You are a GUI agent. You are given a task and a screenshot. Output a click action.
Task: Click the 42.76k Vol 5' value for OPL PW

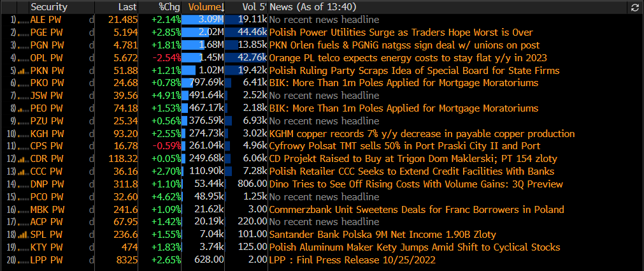tap(252, 58)
